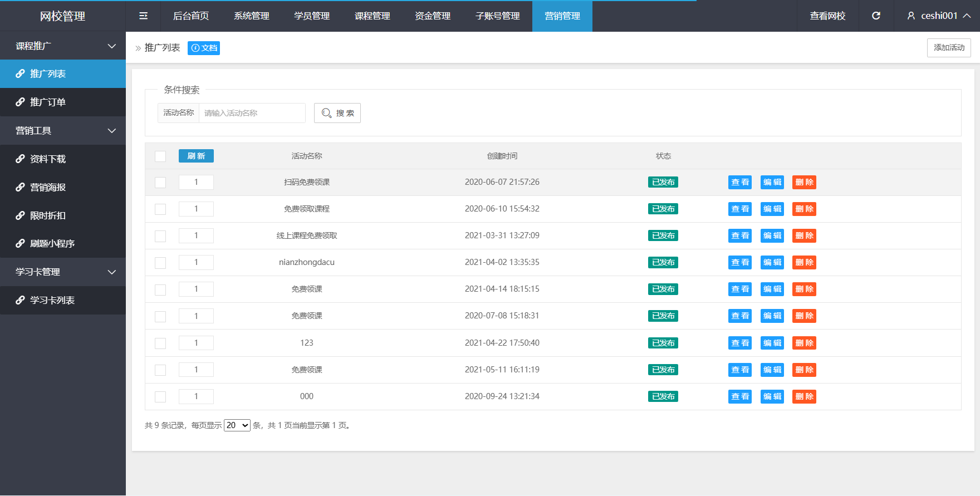The height and width of the screenshot is (496, 980).
Task: Check the box for row created 2020-07-08
Action: (160, 316)
